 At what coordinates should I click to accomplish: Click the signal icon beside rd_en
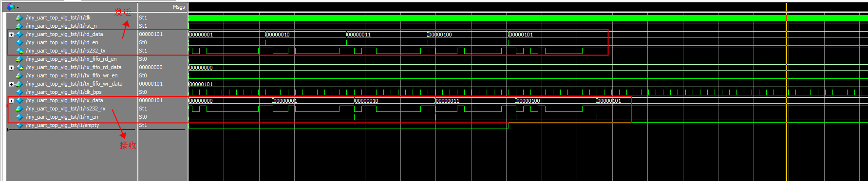coord(19,42)
